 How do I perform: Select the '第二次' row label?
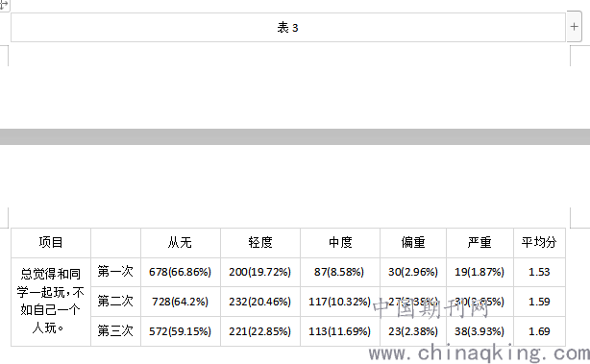(115, 302)
